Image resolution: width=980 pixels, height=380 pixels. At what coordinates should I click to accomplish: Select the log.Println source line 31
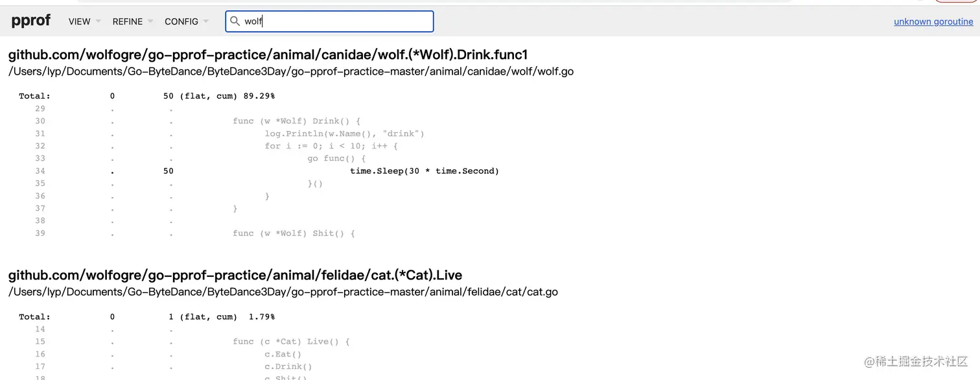pos(344,134)
